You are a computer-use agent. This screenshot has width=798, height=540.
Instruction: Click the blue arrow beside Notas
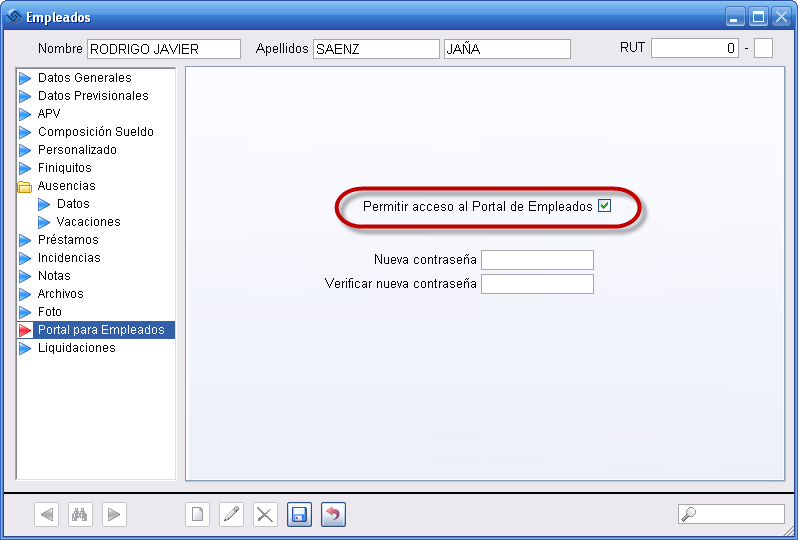pyautogui.click(x=25, y=276)
